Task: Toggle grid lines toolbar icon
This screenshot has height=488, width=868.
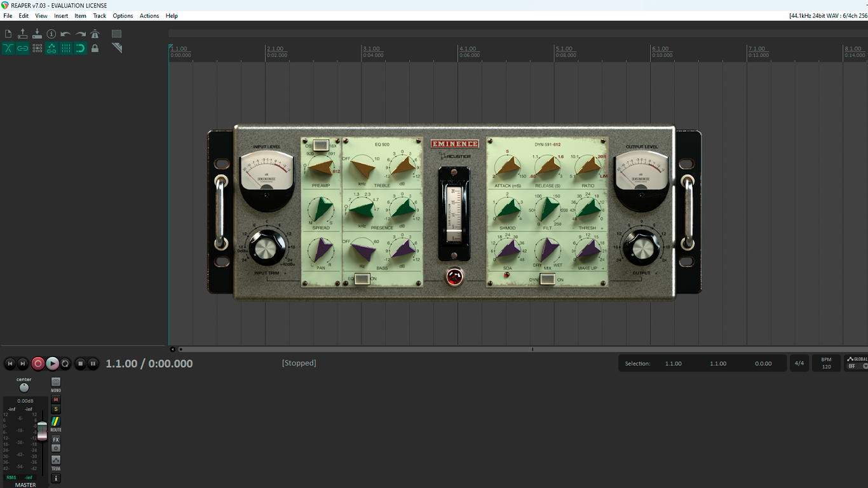Action: (x=65, y=48)
